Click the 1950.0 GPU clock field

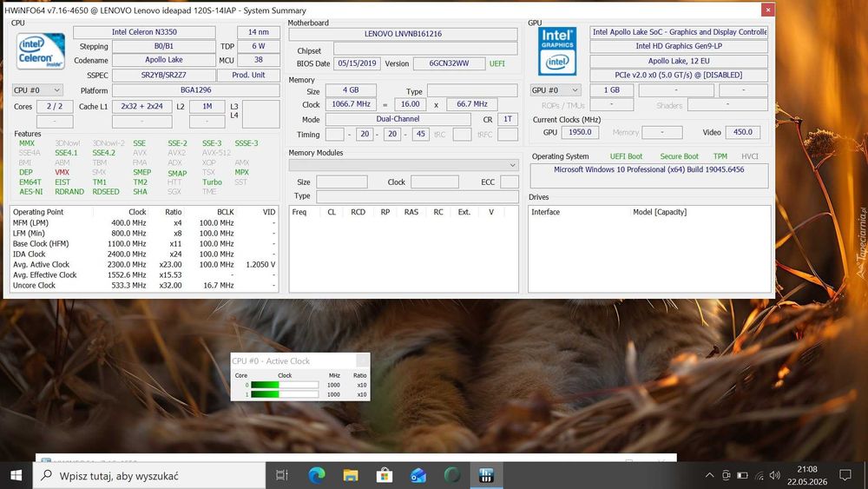580,132
